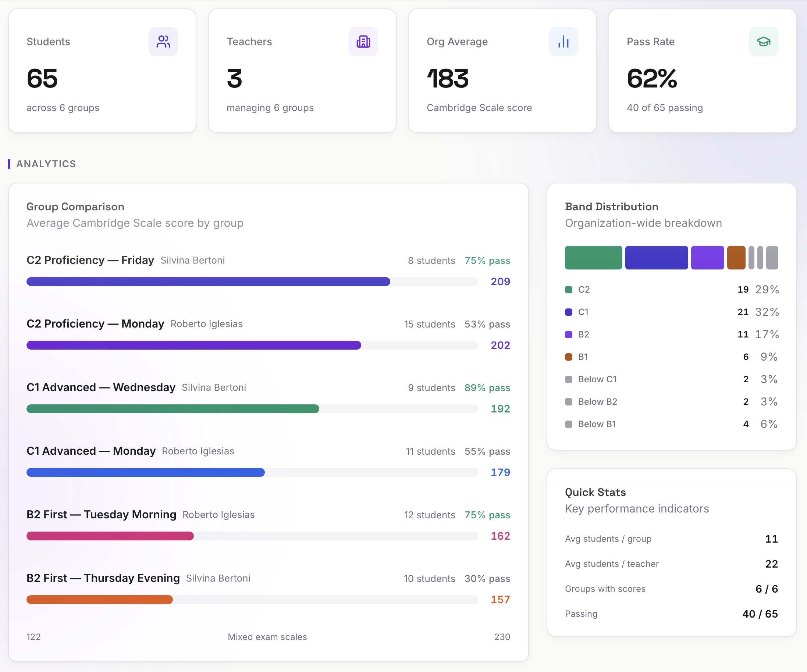Open the C1 Advanced — Wednesday group
The image size is (807, 672).
pos(101,387)
